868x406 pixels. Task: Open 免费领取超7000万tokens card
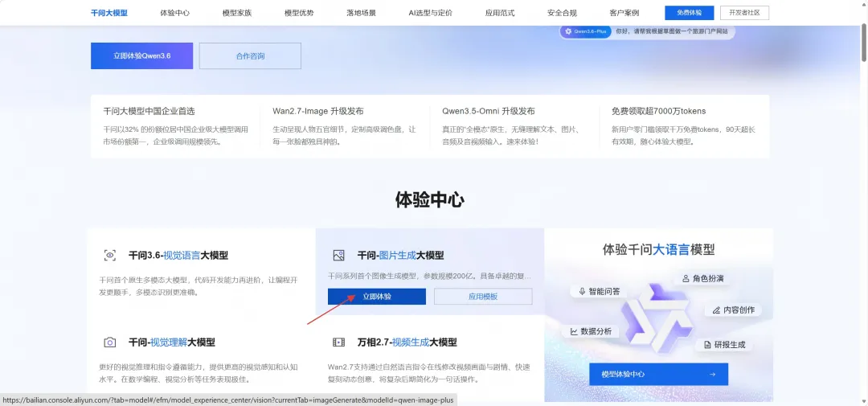click(x=684, y=126)
